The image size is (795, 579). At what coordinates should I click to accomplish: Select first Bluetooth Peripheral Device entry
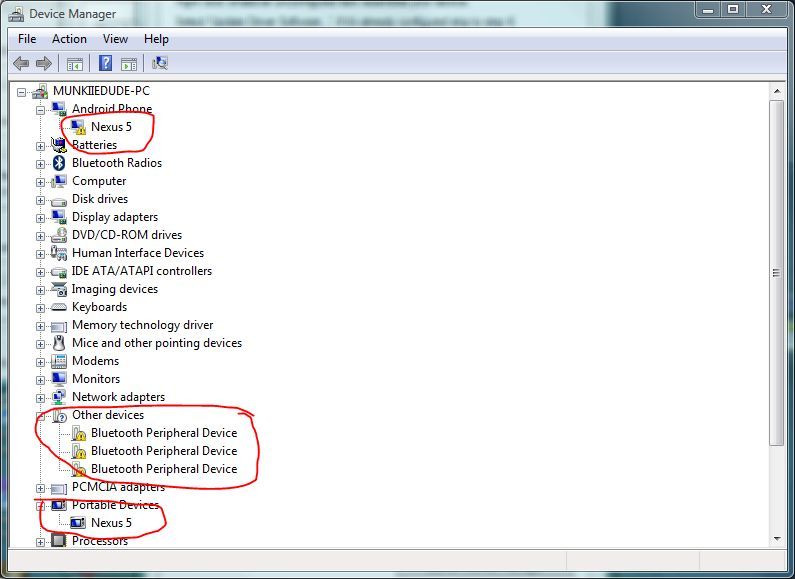tap(163, 433)
